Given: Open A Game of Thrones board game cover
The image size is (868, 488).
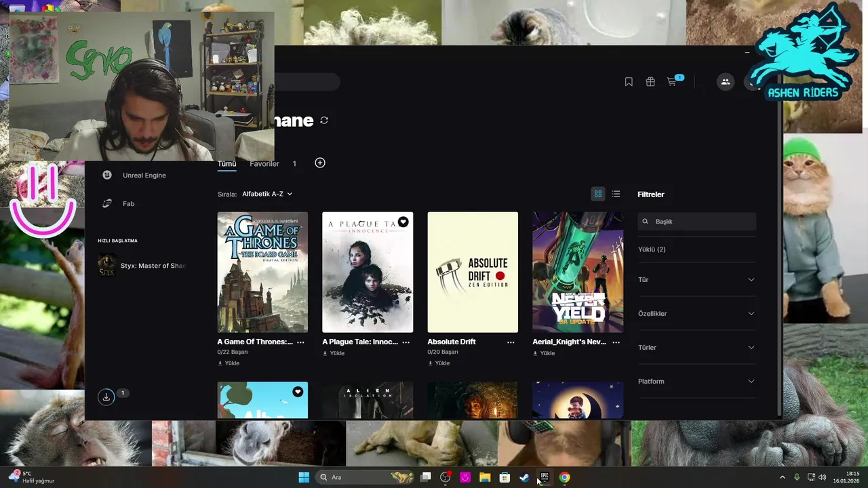Looking at the screenshot, I should click(x=262, y=272).
